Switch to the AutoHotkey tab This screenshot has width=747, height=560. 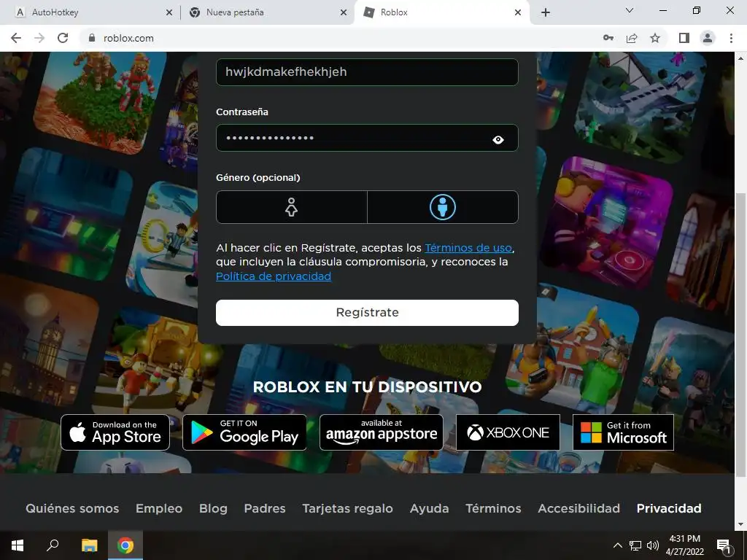coord(93,12)
